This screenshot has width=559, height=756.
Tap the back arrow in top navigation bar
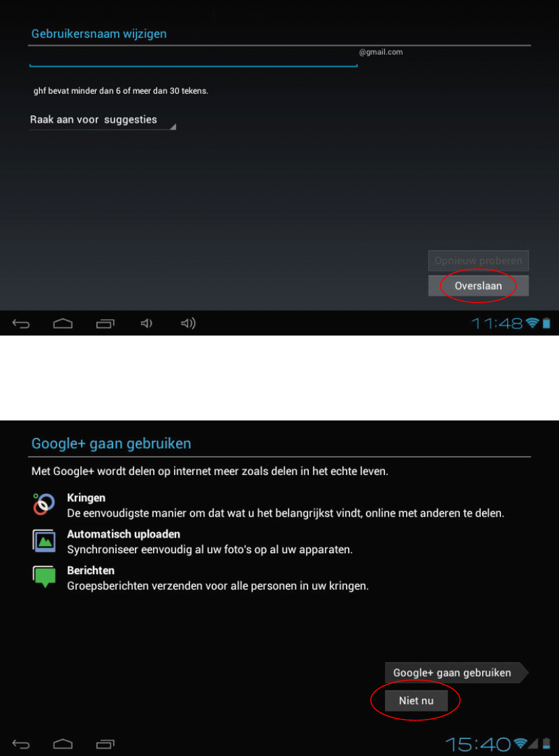tap(21, 323)
